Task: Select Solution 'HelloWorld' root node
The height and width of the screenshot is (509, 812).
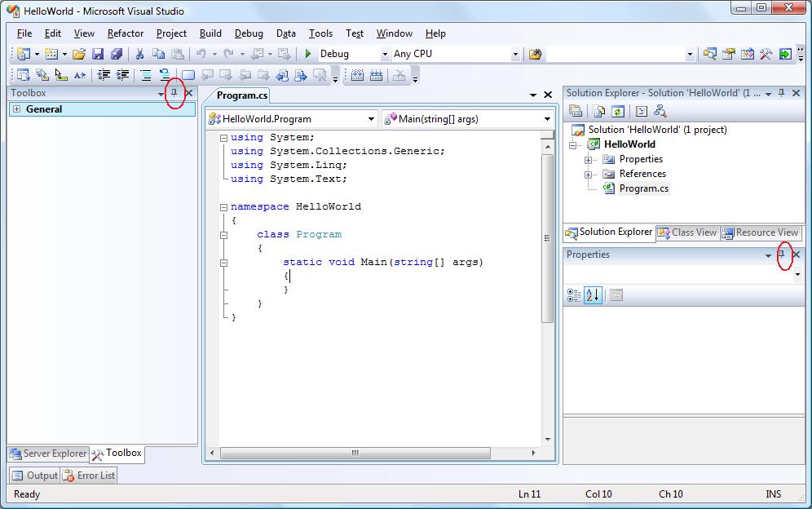Action: (657, 130)
